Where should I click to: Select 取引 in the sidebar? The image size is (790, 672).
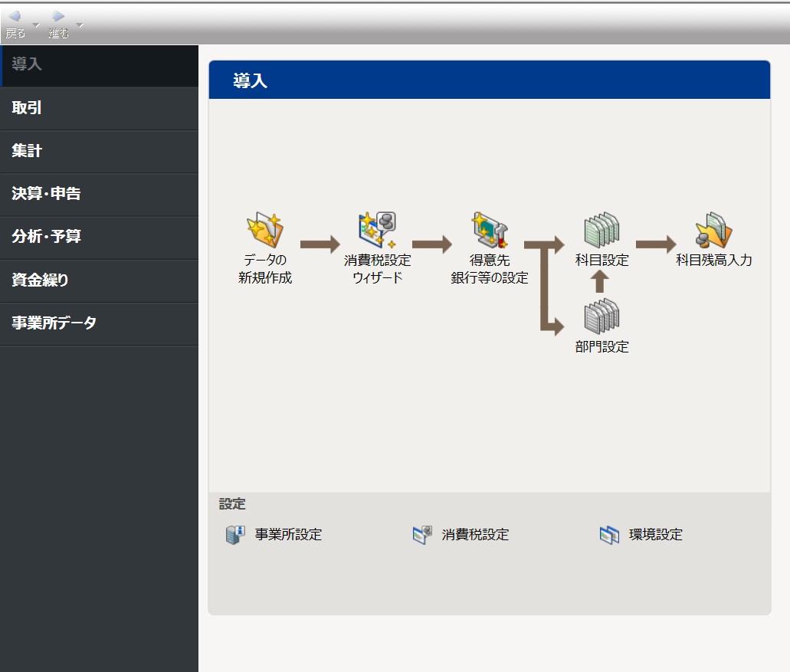pos(100,108)
